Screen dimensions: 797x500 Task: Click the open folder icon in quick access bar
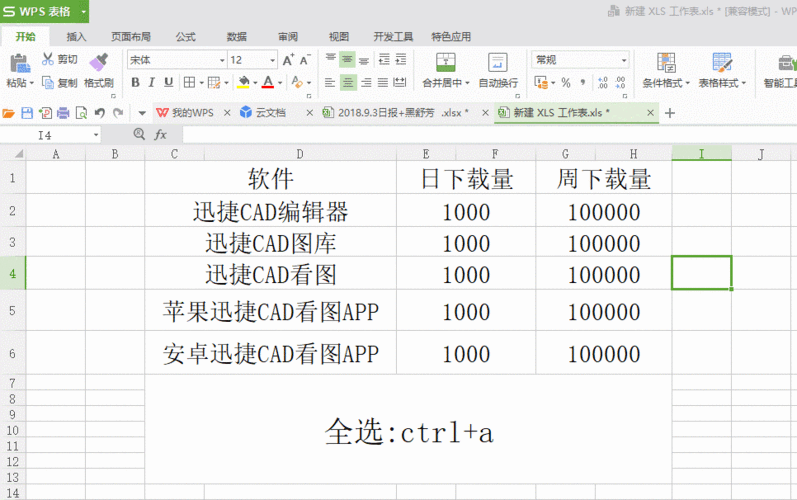pos(9,113)
